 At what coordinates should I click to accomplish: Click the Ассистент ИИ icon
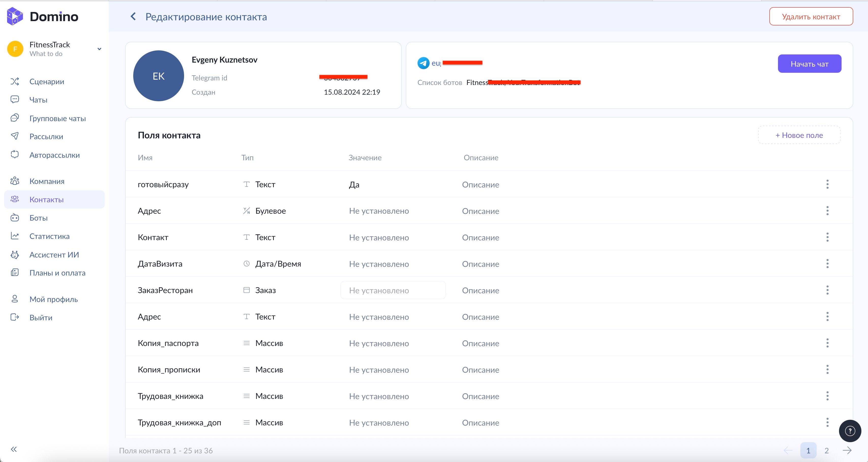(x=14, y=255)
